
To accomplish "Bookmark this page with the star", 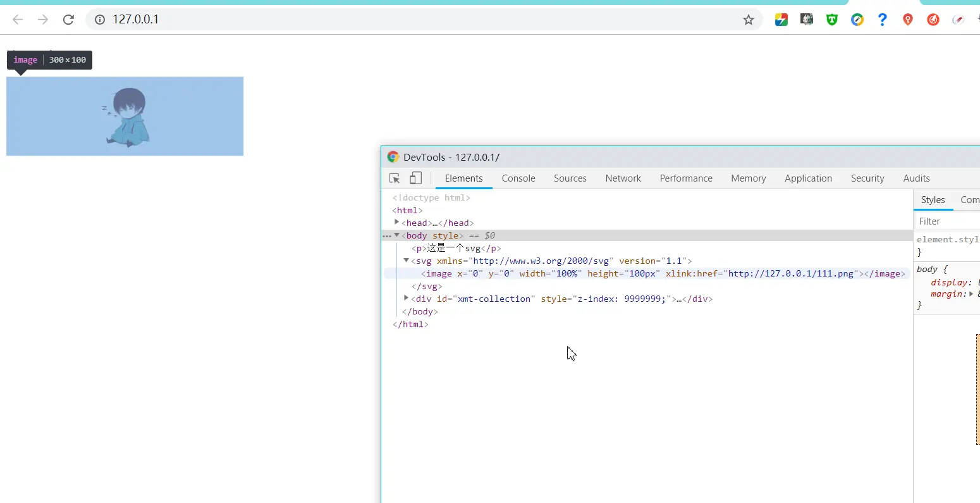I will pyautogui.click(x=749, y=20).
